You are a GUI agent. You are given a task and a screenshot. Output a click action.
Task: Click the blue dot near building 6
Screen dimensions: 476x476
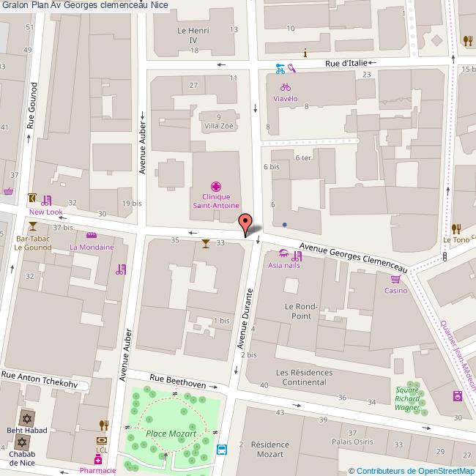(284, 225)
